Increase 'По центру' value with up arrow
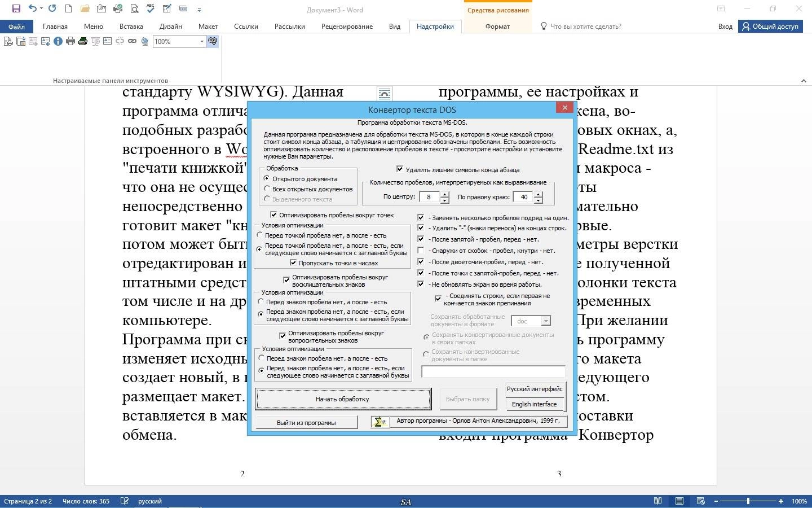This screenshot has width=812, height=508. pos(444,194)
